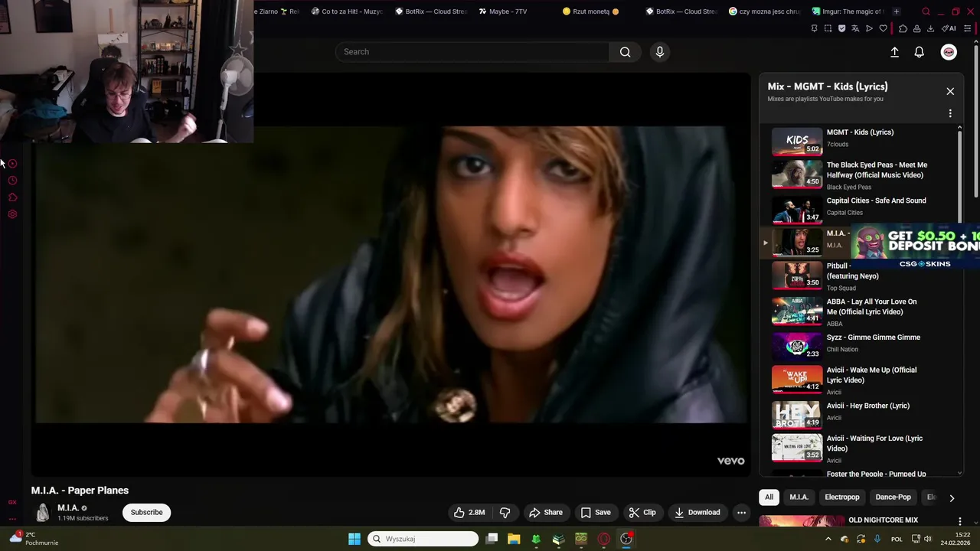Open the heart bookmarks icon in toolbar
The width and height of the screenshot is (980, 551).
[883, 28]
